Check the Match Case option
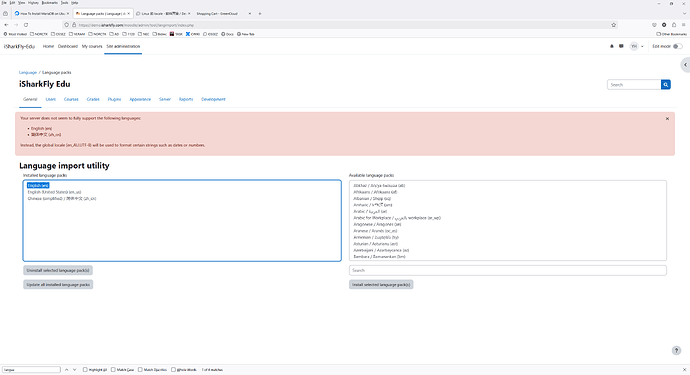 [113, 370]
